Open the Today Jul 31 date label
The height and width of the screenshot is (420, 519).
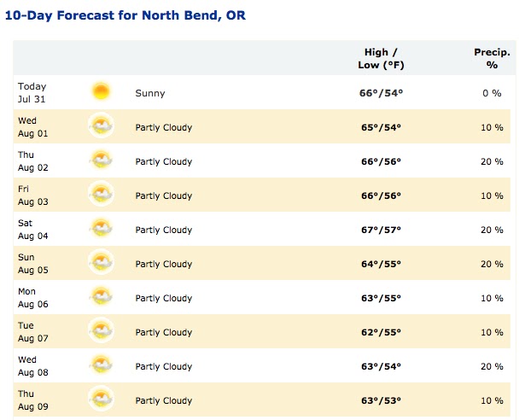click(32, 93)
